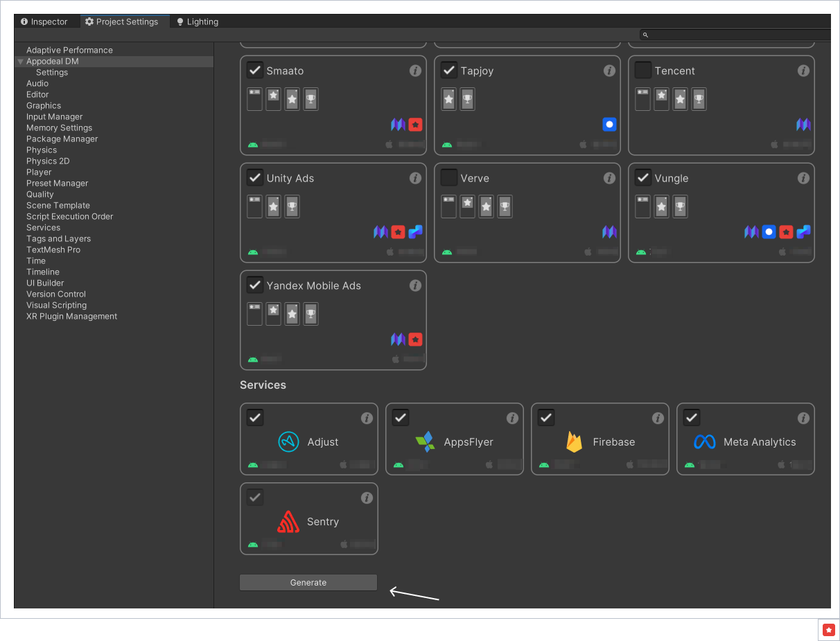Enable the Tencent network checkbox
The height and width of the screenshot is (641, 840).
tap(643, 71)
